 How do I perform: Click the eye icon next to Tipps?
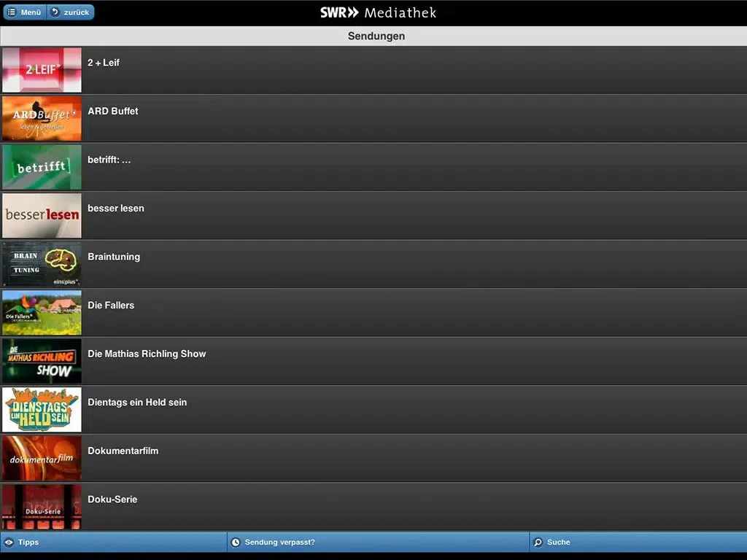[9, 542]
